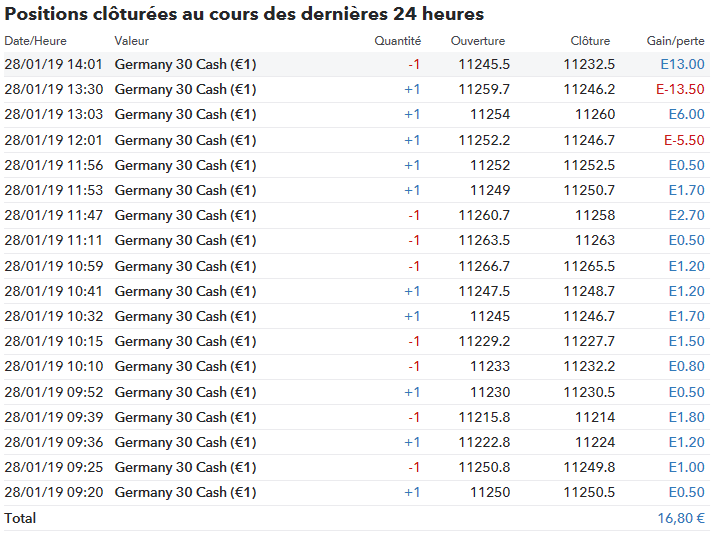This screenshot has height=534, width=713.
Task: Click the E13.00 gain value
Action: click(x=682, y=64)
